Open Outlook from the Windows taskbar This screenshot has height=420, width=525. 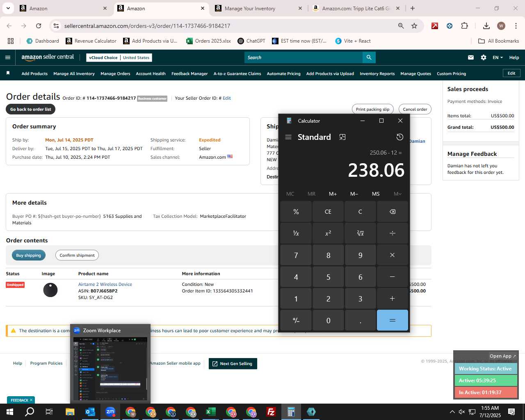click(90, 412)
